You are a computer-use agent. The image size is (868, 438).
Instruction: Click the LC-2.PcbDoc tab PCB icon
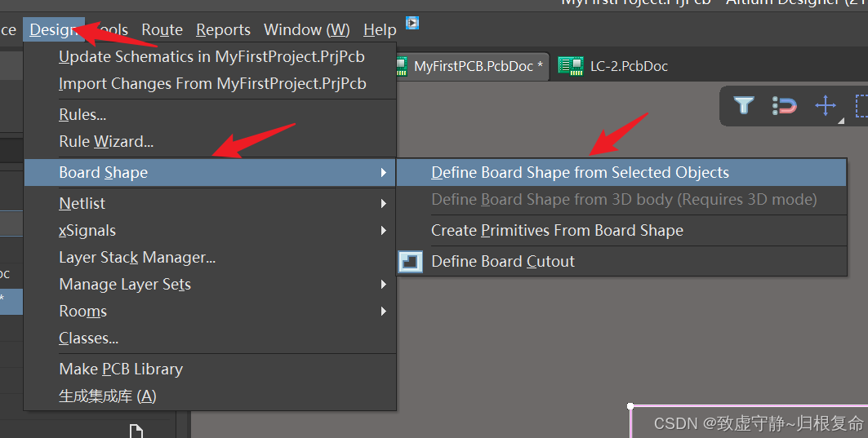click(x=571, y=66)
